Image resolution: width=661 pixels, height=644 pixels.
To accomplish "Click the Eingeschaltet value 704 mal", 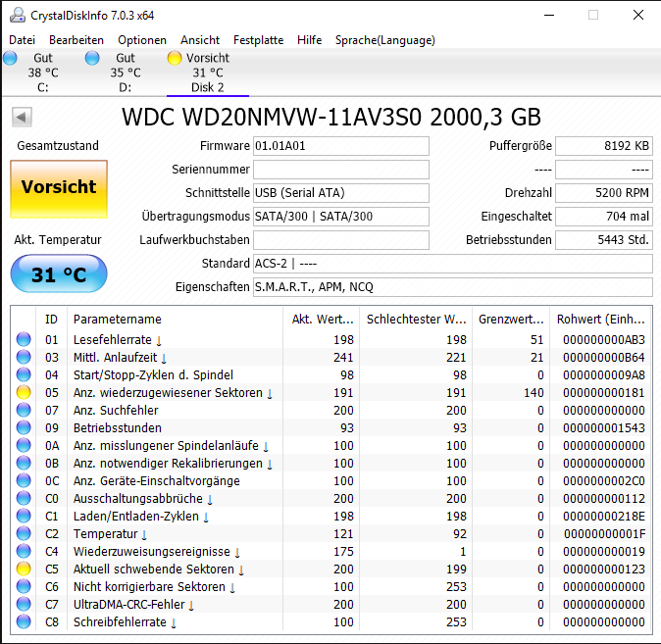I will pyautogui.click(x=604, y=217).
